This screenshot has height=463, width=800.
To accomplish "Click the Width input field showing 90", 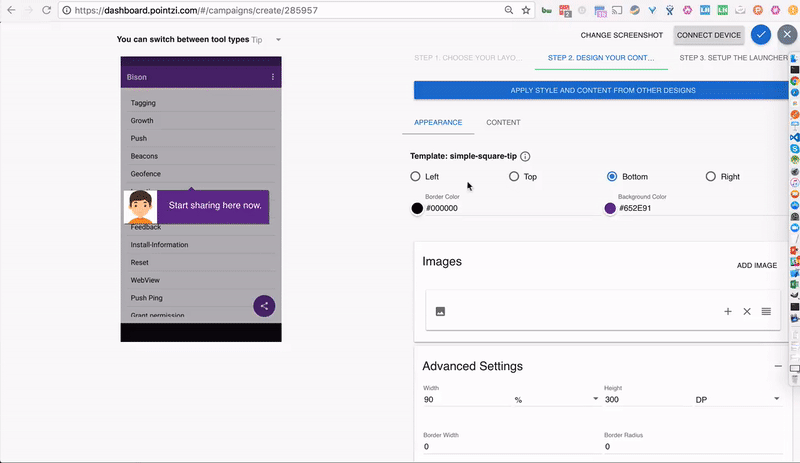I will [x=467, y=399].
